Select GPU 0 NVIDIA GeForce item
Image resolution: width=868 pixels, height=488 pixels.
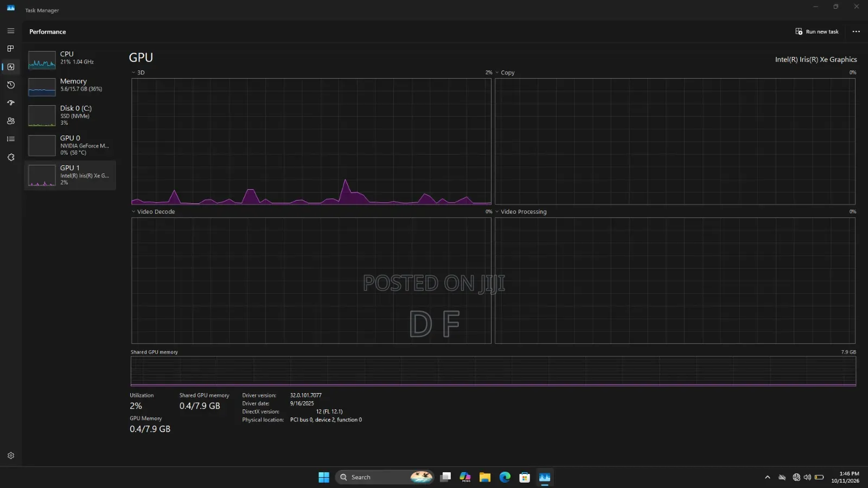[x=70, y=145]
